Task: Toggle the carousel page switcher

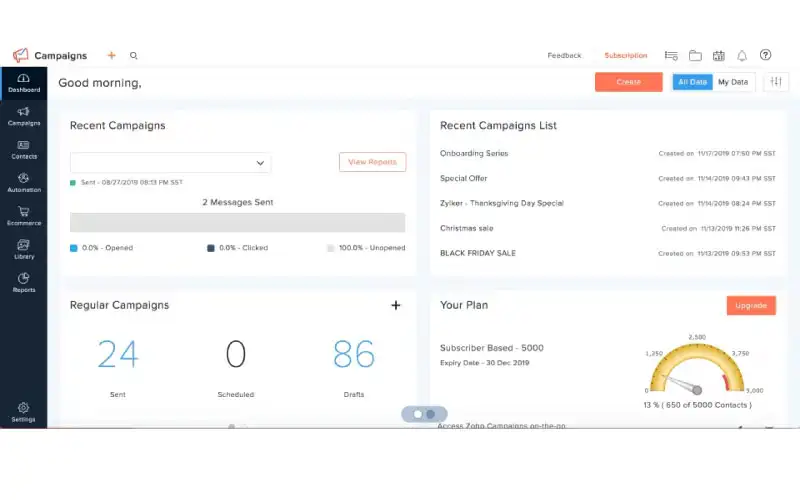Action: [x=424, y=414]
